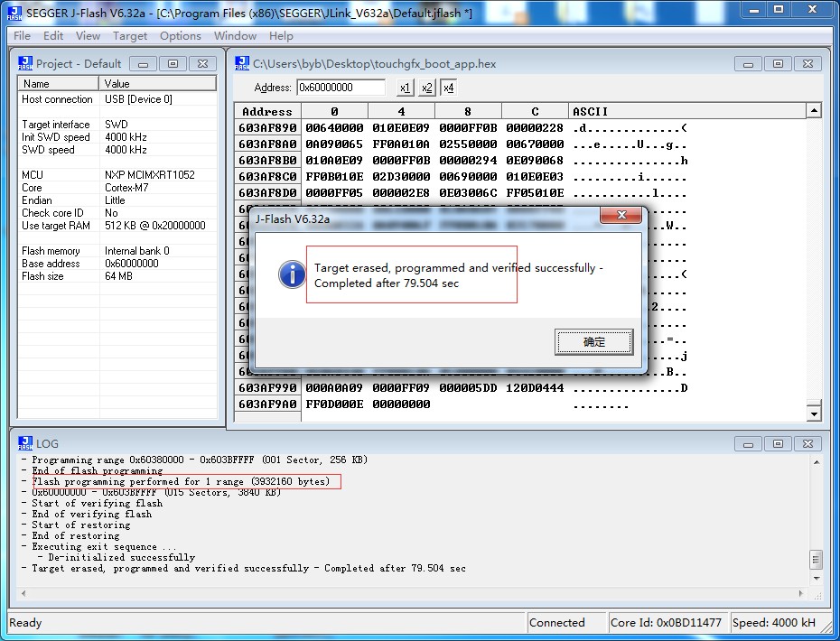Click the Project panel J-Flash icon
Image resolution: width=840 pixels, height=641 pixels.
25,63
